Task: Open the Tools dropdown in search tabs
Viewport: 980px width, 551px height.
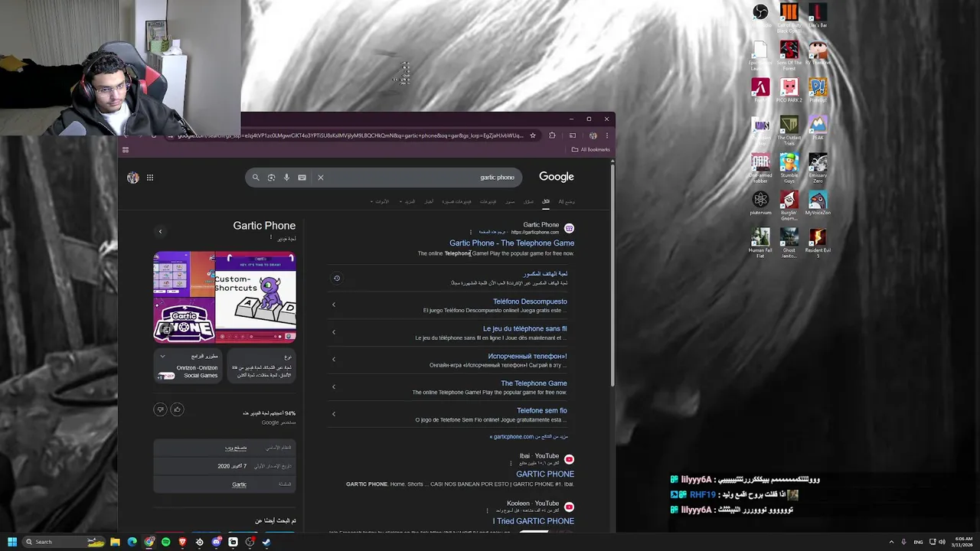Action: [x=380, y=201]
